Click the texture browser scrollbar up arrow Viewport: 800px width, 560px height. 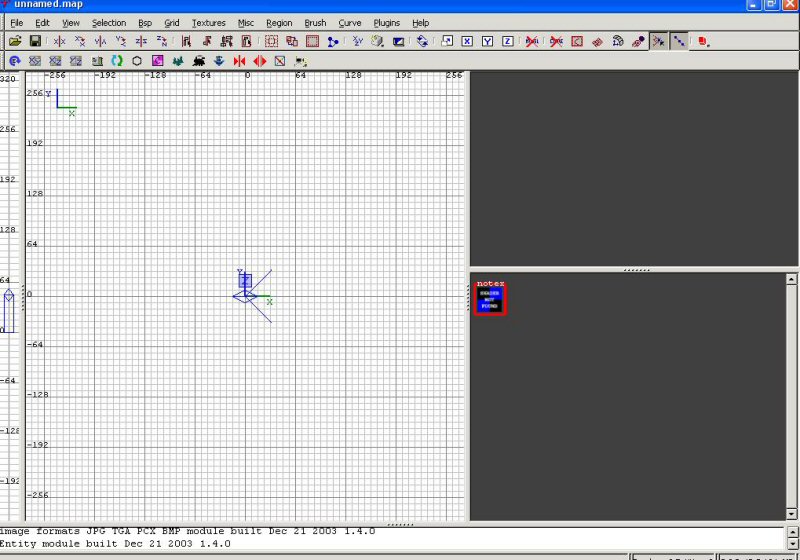(x=792, y=279)
